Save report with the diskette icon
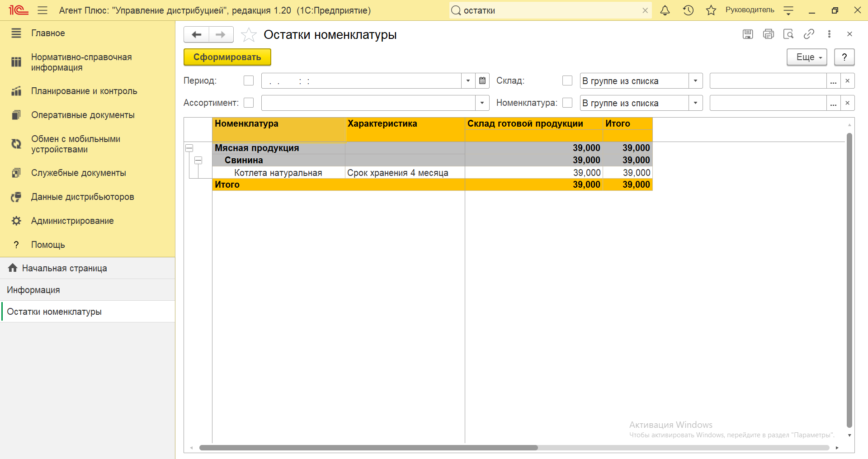 (748, 34)
